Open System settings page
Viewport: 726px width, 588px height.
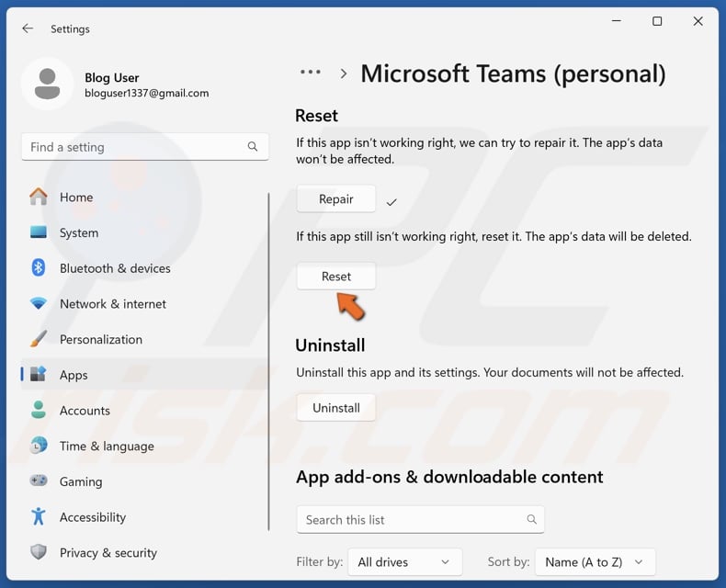[143, 232]
